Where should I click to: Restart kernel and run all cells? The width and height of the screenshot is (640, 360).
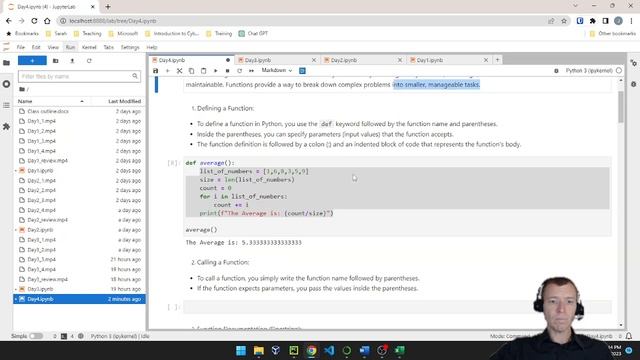(x=251, y=71)
